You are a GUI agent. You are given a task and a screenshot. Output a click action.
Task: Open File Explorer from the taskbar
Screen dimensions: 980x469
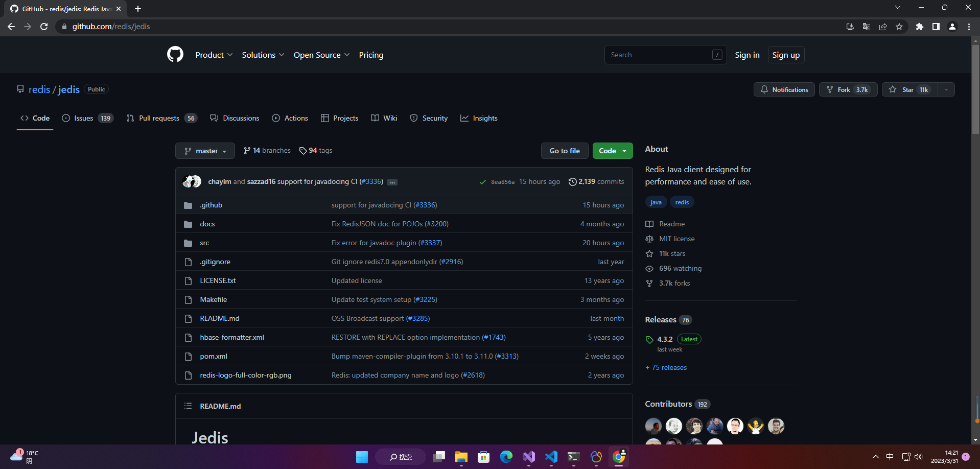tap(461, 457)
